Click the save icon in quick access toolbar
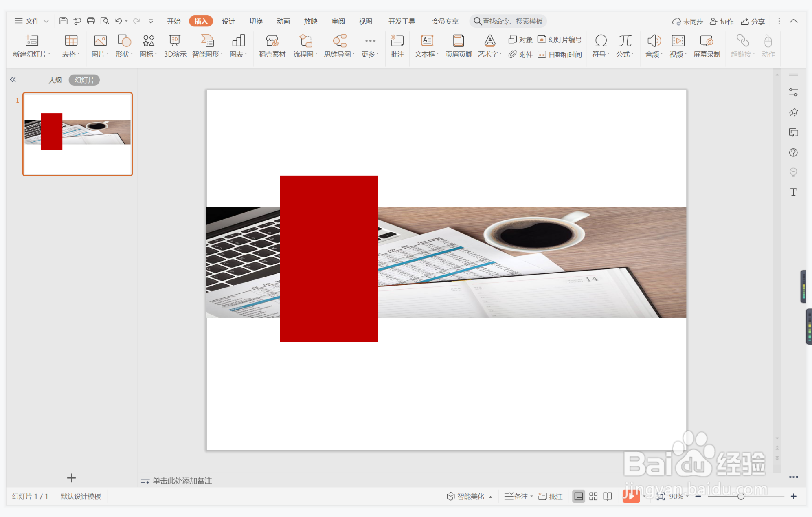This screenshot has height=517, width=812. tap(63, 21)
